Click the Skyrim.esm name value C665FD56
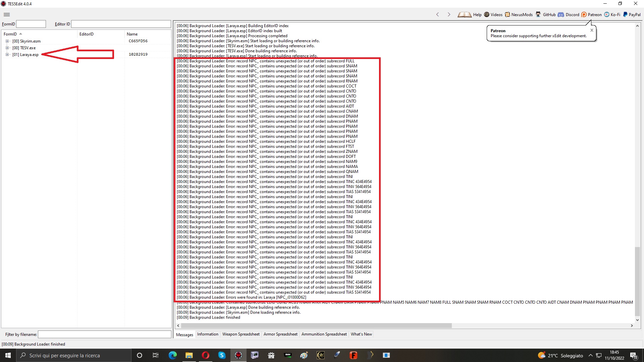Viewport: 644px width, 362px height. click(x=138, y=41)
